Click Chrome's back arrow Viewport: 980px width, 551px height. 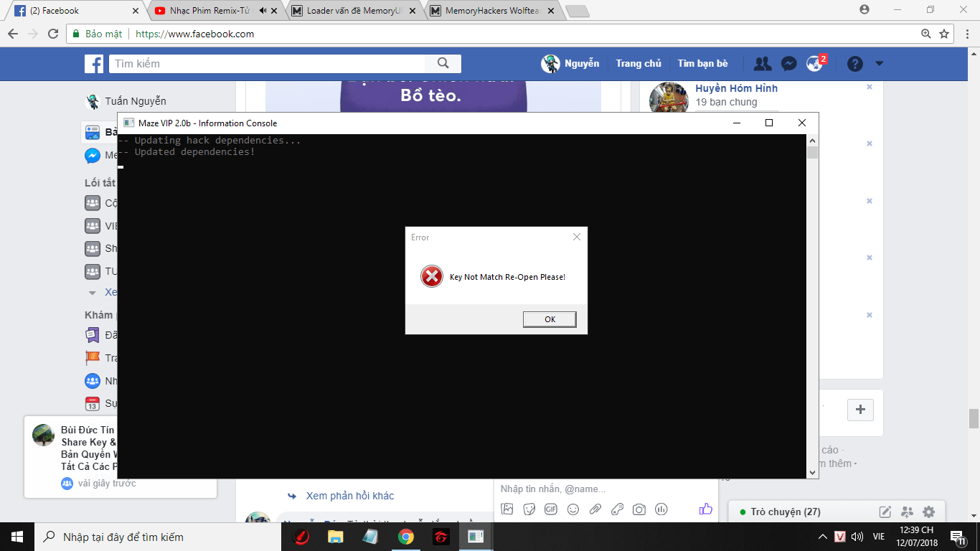pos(13,34)
